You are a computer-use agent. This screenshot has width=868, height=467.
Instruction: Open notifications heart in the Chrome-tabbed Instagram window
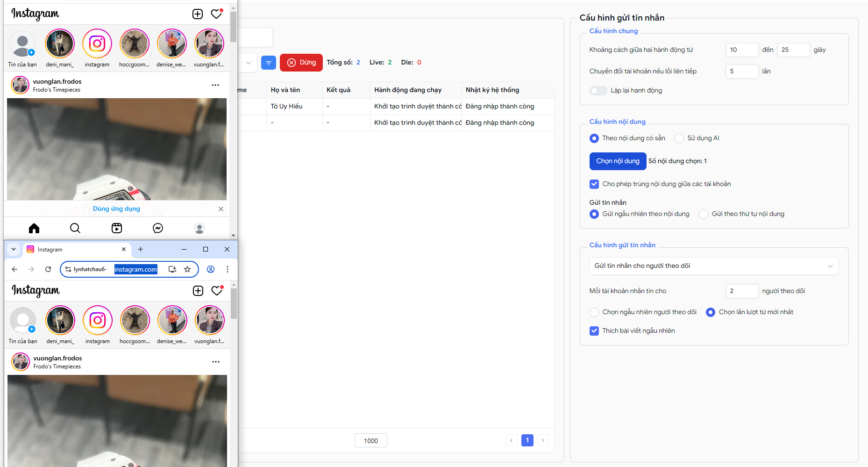tap(217, 291)
